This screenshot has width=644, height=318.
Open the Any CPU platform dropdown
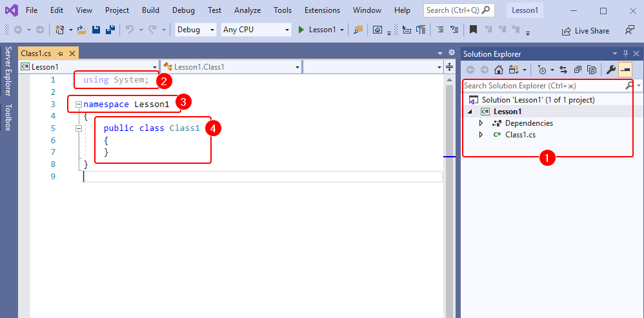click(x=256, y=30)
